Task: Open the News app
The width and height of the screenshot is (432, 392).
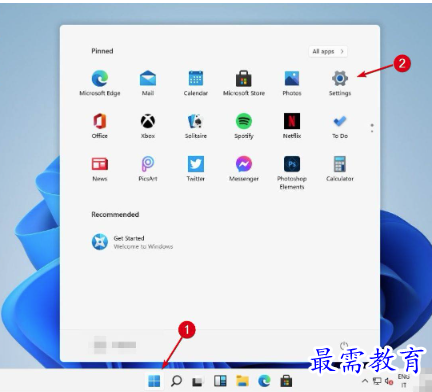Action: click(100, 168)
